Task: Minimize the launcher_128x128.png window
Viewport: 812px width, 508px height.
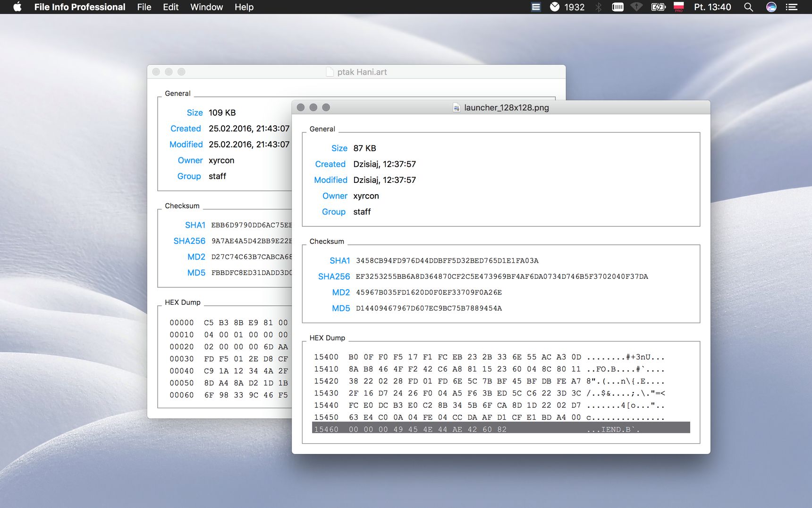Action: click(313, 107)
